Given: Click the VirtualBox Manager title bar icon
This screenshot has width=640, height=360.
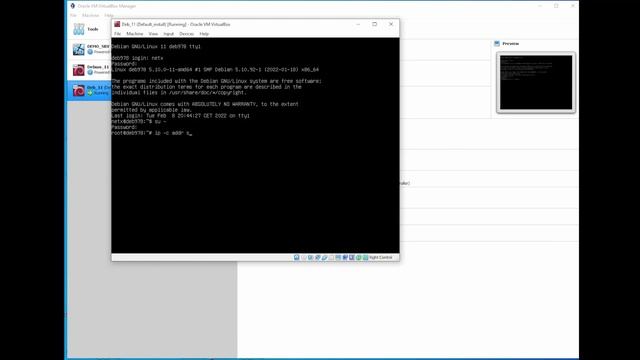Looking at the screenshot, I should coord(73,6).
